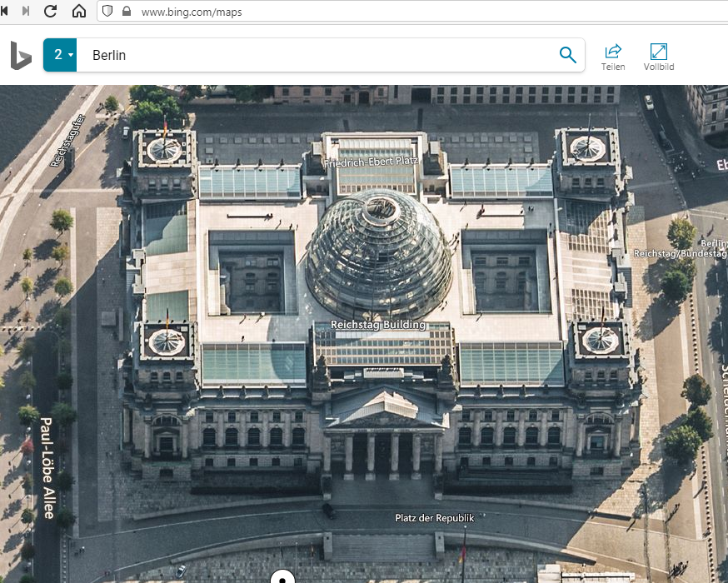
Task: Select the Paul-Löbe Allee street label
Action: click(x=47, y=468)
